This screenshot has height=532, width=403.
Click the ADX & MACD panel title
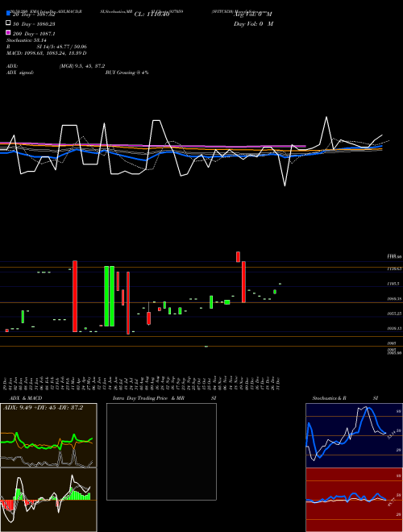[26, 398]
